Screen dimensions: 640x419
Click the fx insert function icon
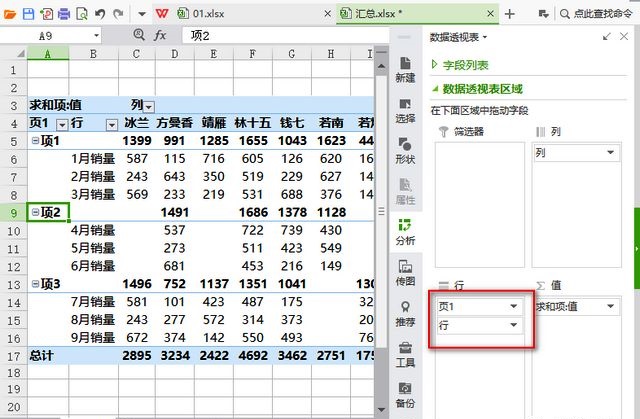pyautogui.click(x=160, y=35)
